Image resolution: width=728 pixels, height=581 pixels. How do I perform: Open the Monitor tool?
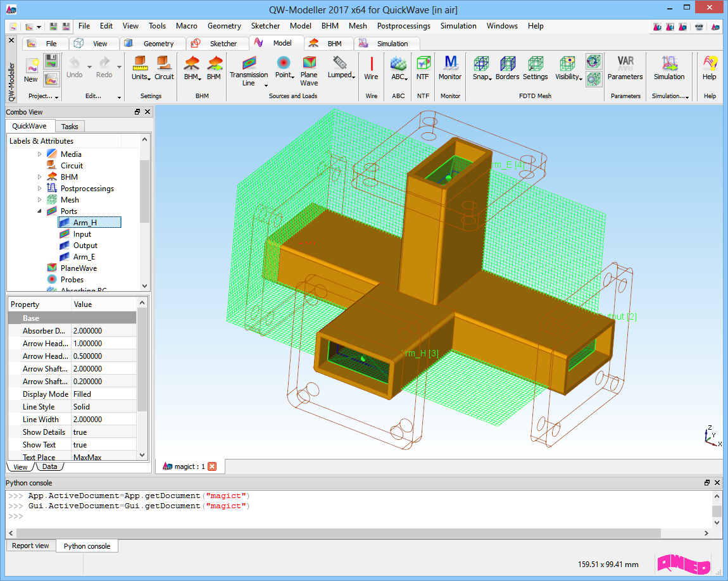coord(450,68)
